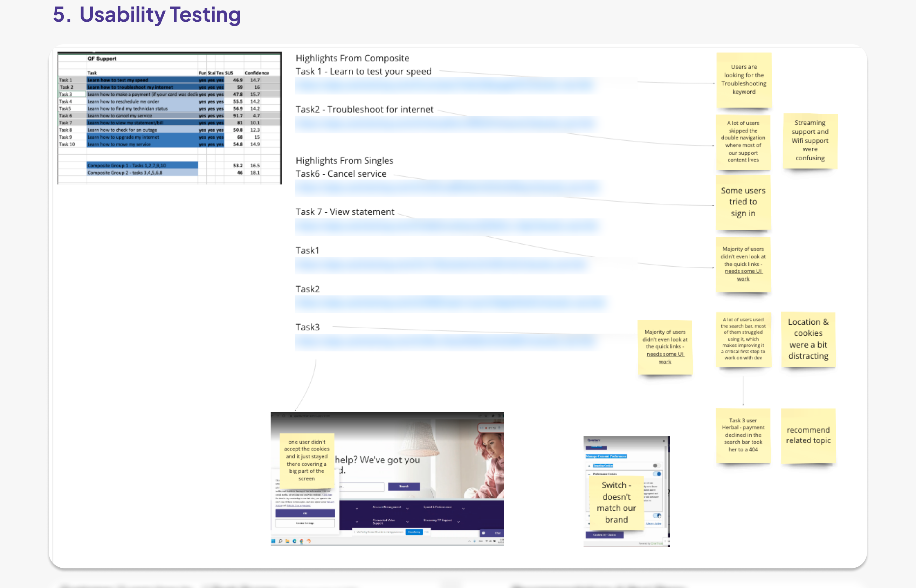This screenshot has height=588, width=916.
Task: Select 'Switch - doesn't match our brand' note
Action: point(617,503)
